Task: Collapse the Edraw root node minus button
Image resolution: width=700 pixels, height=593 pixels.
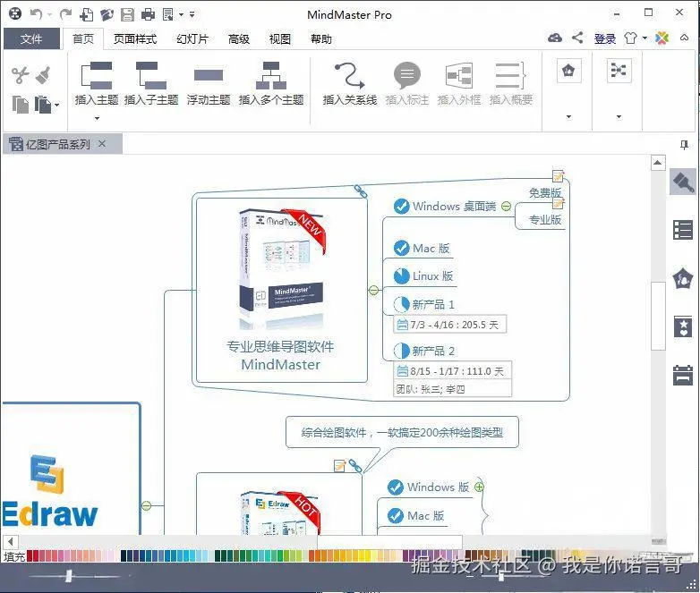Action: coord(147,505)
